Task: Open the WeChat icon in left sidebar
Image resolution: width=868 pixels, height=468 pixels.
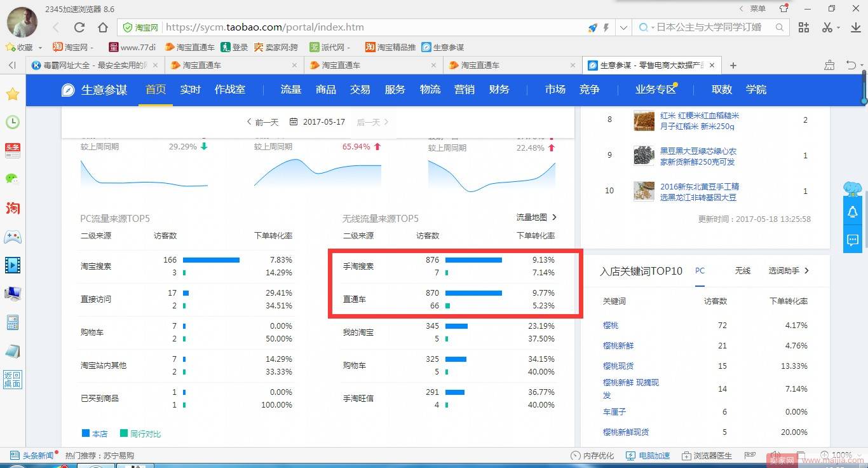Action: point(13,179)
